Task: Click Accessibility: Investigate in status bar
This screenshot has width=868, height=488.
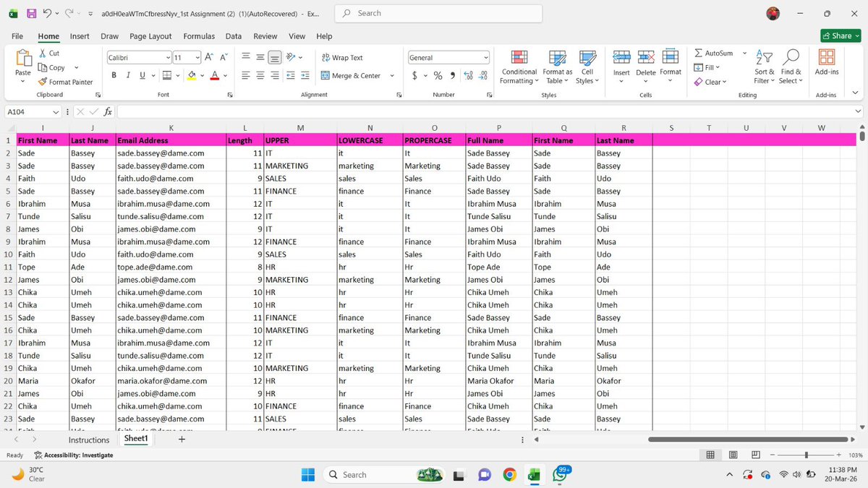Action: pos(74,455)
